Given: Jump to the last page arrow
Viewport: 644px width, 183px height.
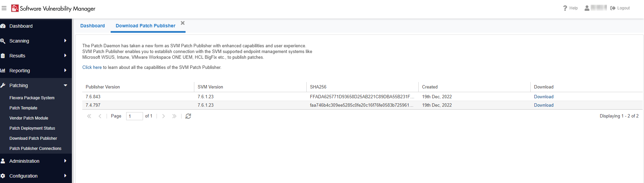Looking at the screenshot, I should [174, 116].
